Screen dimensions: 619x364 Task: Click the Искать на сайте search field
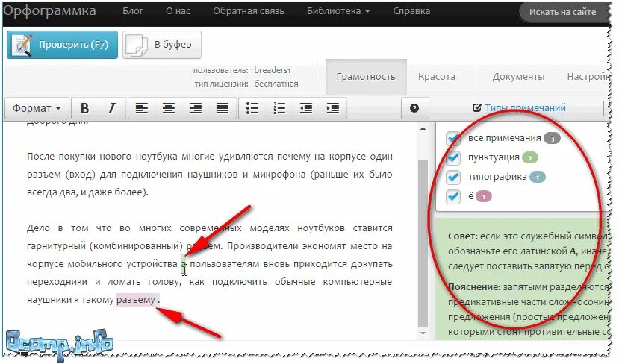click(x=563, y=12)
